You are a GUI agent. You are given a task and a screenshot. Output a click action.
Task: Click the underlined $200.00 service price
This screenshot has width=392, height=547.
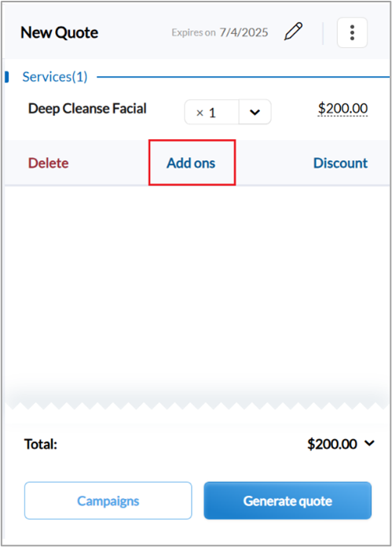(x=343, y=108)
